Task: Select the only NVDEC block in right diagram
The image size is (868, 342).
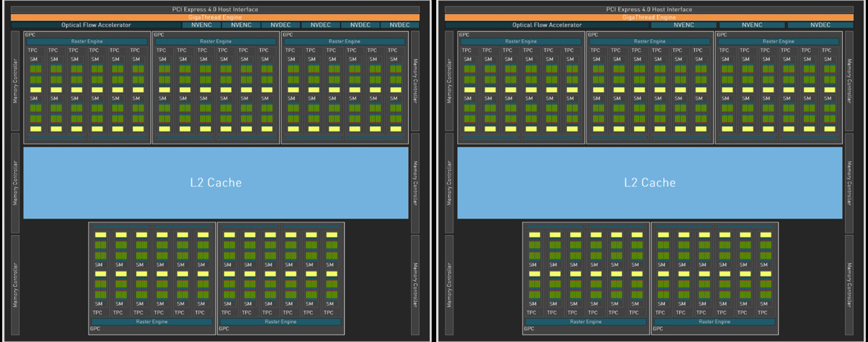Action: [x=820, y=25]
